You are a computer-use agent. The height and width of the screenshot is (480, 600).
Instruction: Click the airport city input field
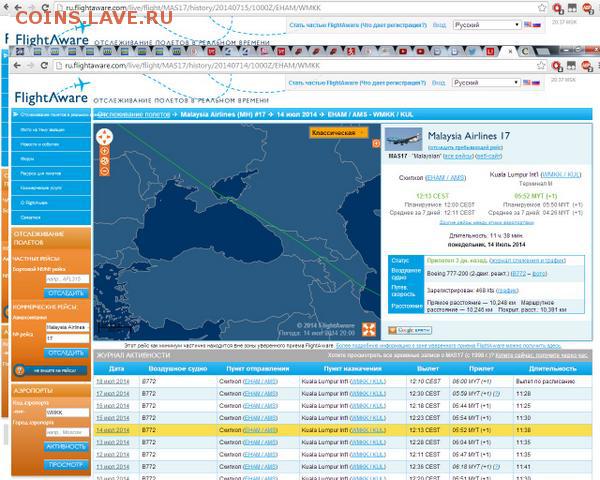click(67, 432)
